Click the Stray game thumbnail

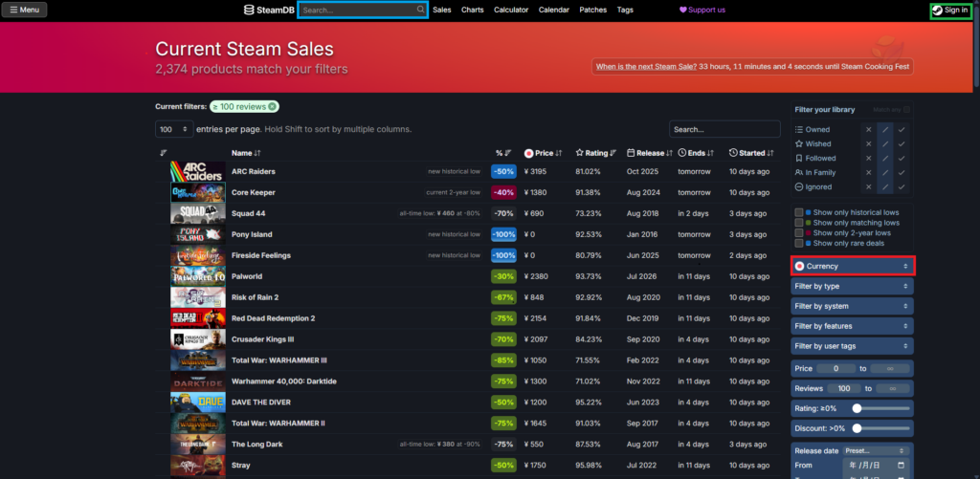click(197, 466)
